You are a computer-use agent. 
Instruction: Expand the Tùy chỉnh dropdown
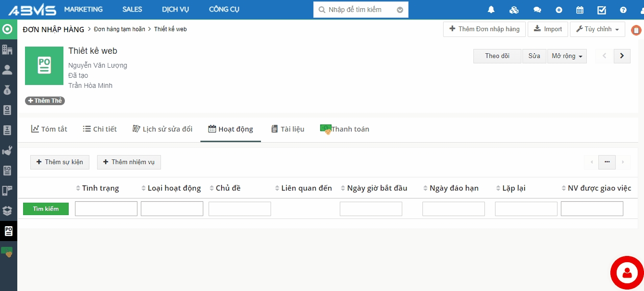597,29
